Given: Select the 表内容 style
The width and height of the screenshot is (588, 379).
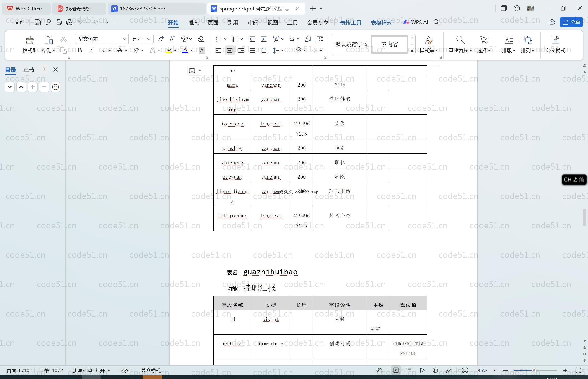Looking at the screenshot, I should coord(389,44).
